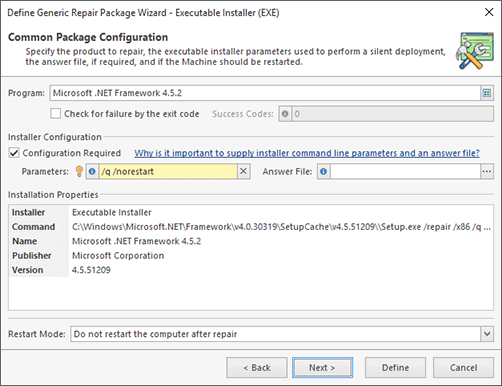
Task: Open link about installer command line parameters
Action: point(307,153)
